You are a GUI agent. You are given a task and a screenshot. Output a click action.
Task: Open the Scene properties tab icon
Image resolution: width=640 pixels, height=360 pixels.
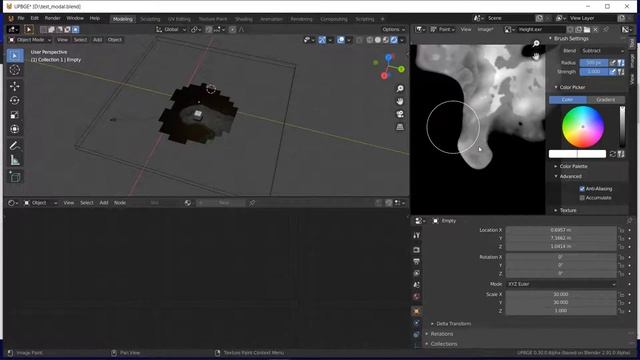(416, 285)
